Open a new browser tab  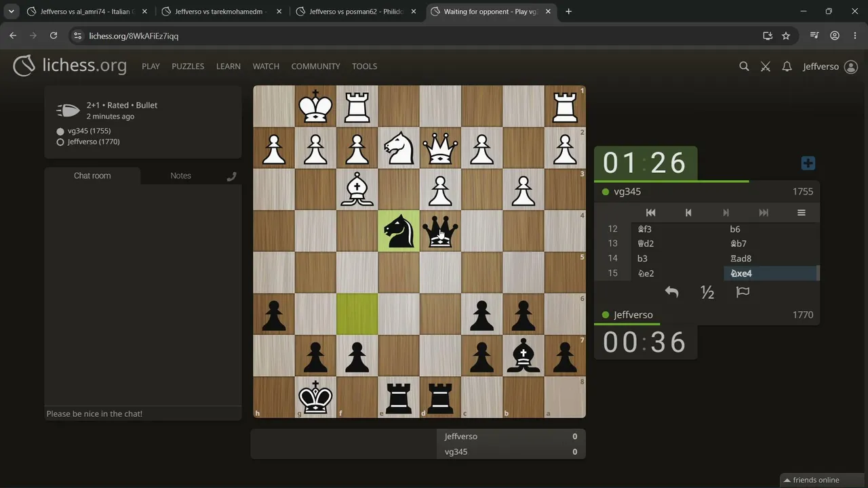(x=568, y=12)
